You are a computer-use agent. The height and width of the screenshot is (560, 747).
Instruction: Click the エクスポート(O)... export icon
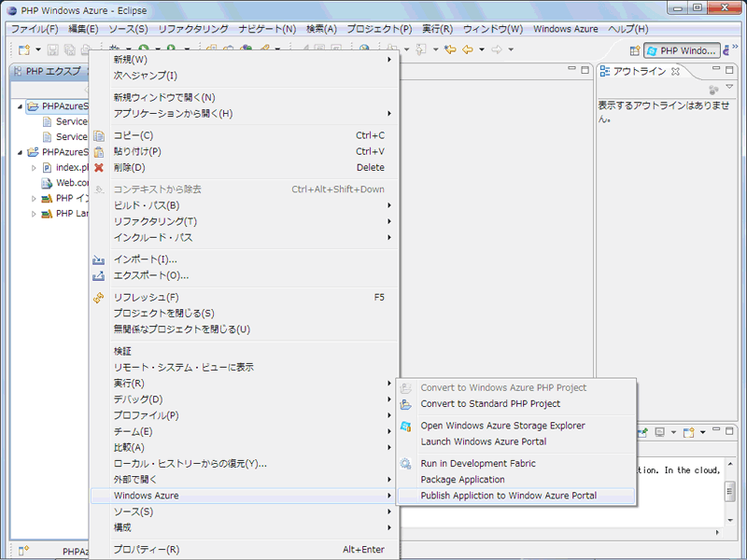(99, 275)
